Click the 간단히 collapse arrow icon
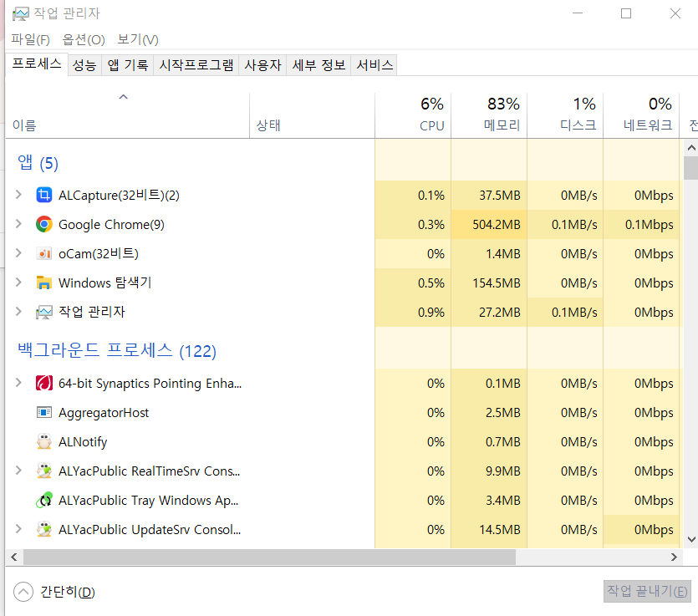698x616 pixels. tap(23, 592)
